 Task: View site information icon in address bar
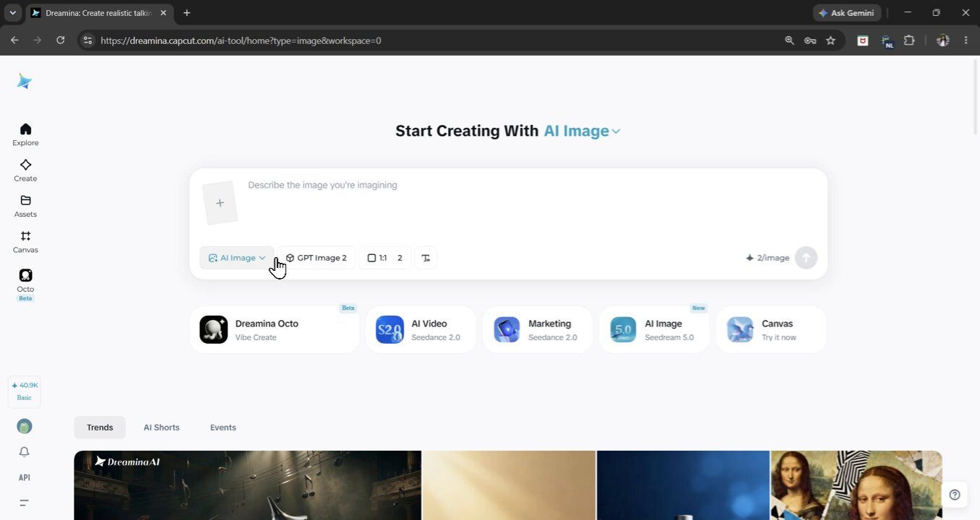(x=87, y=40)
